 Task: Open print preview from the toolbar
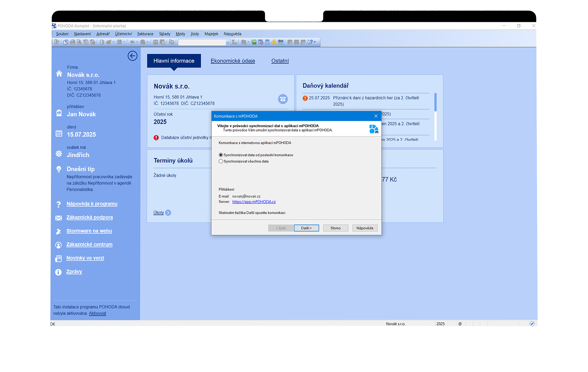79,42
